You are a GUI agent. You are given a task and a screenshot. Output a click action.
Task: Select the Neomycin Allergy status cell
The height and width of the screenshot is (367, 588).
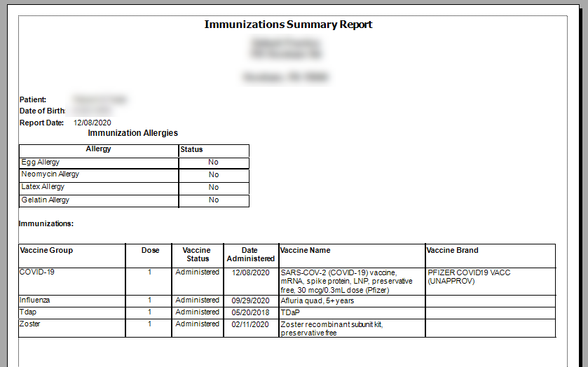214,174
